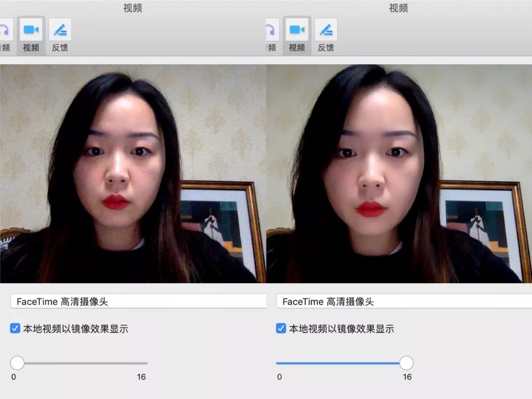Uncheck mirror local video in left window
This screenshot has height=399, width=532.
click(15, 328)
